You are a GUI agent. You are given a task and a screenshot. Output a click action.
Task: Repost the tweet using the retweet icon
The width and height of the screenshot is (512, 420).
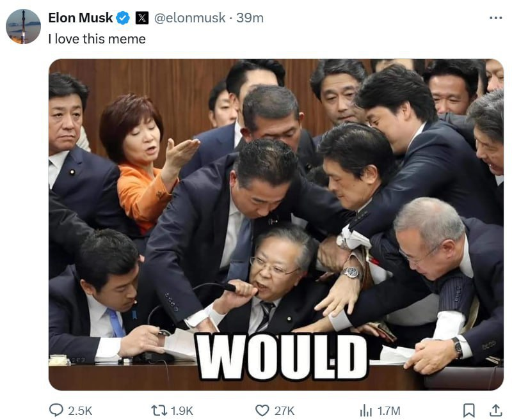point(159,410)
